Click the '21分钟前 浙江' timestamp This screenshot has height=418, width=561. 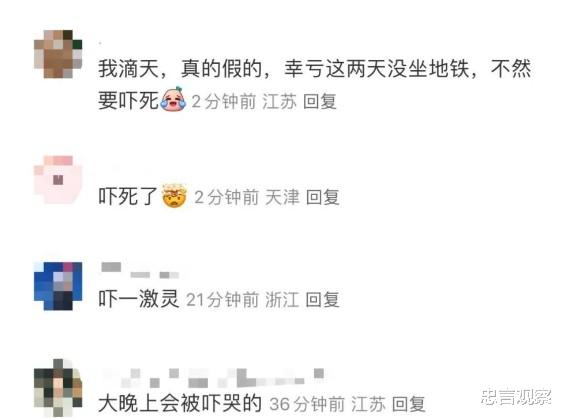(243, 300)
